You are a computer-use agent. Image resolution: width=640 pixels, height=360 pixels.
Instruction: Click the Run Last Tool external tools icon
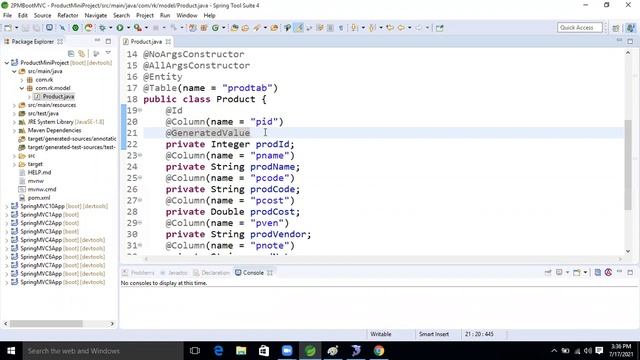(x=138, y=28)
